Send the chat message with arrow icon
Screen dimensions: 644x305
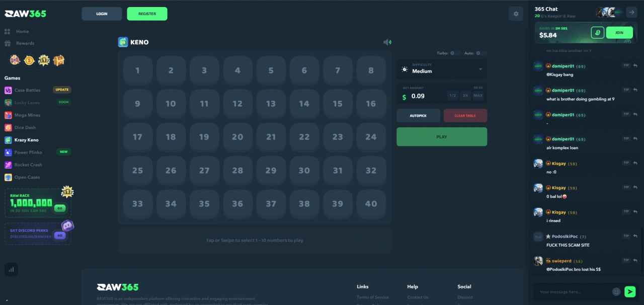(x=630, y=291)
